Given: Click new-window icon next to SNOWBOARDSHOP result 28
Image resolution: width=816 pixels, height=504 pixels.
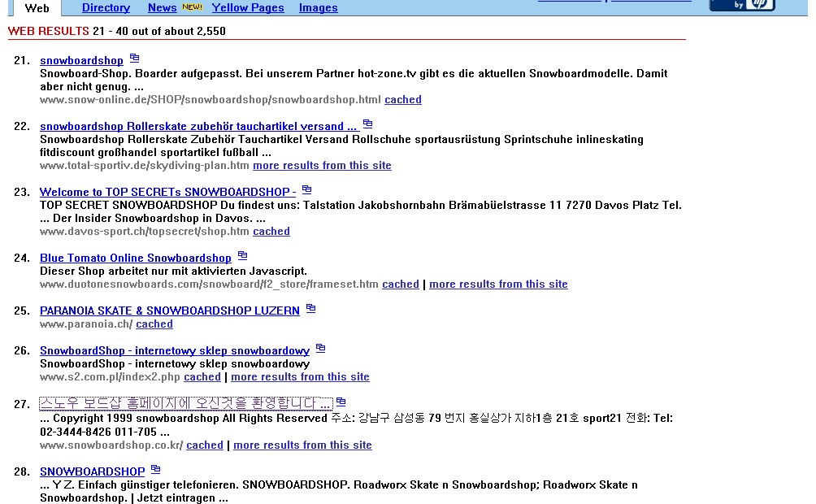Looking at the screenshot, I should click(155, 469).
